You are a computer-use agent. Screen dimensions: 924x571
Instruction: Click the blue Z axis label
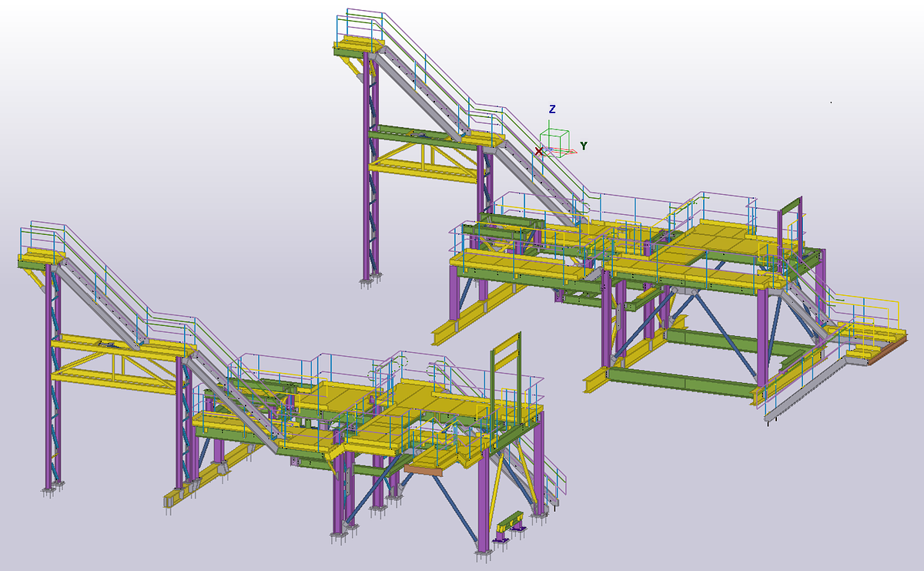coord(552,109)
